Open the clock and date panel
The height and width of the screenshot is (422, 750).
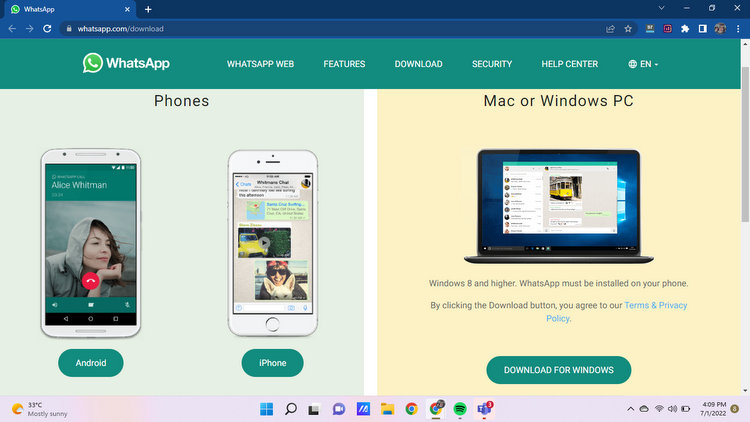pyautogui.click(x=713, y=409)
